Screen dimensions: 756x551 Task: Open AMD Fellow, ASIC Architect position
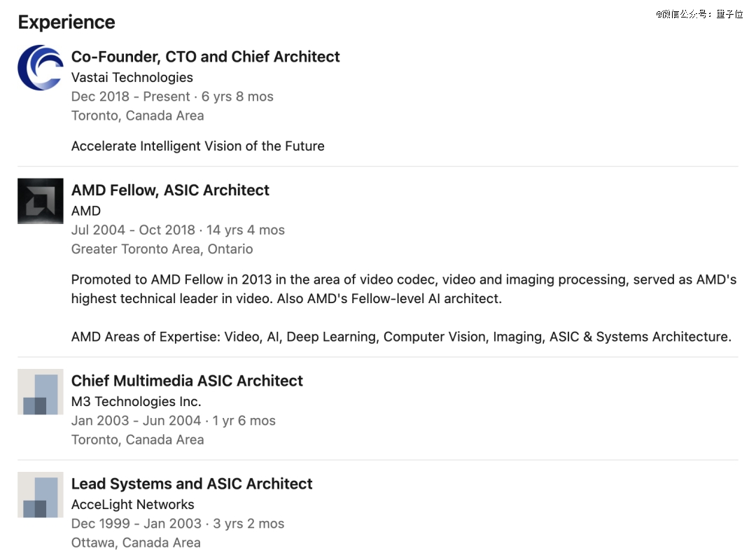pos(170,190)
